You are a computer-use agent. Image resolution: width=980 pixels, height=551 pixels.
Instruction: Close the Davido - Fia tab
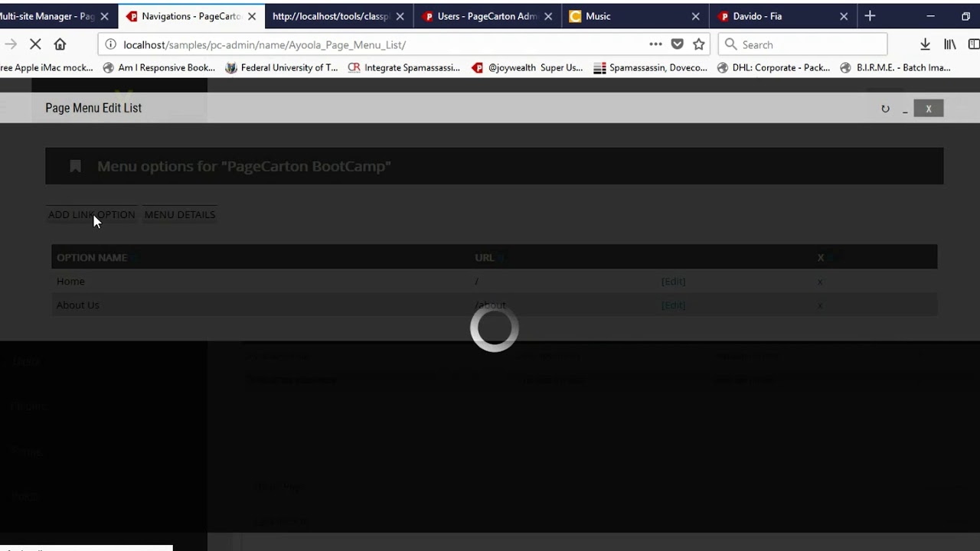[x=844, y=16]
